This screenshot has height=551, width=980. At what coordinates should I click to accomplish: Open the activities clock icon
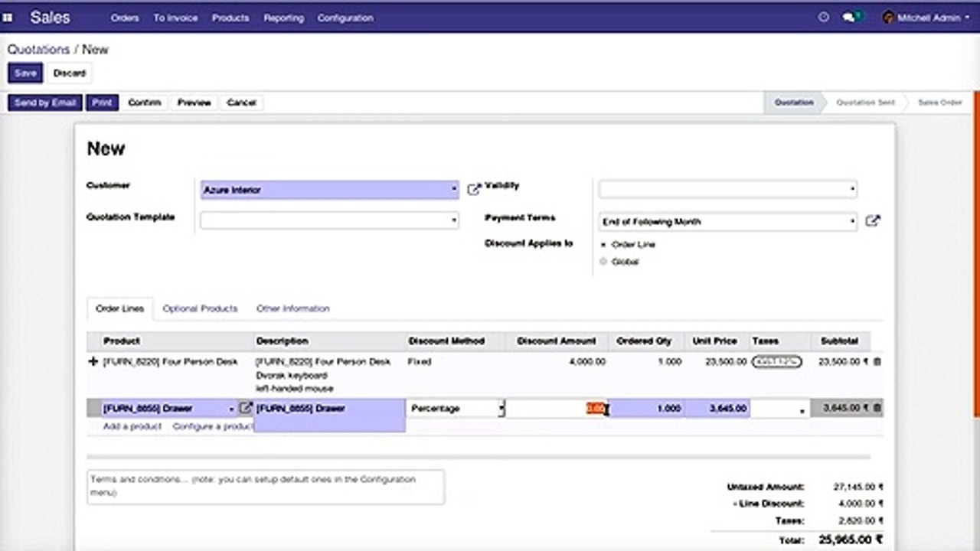click(x=824, y=17)
